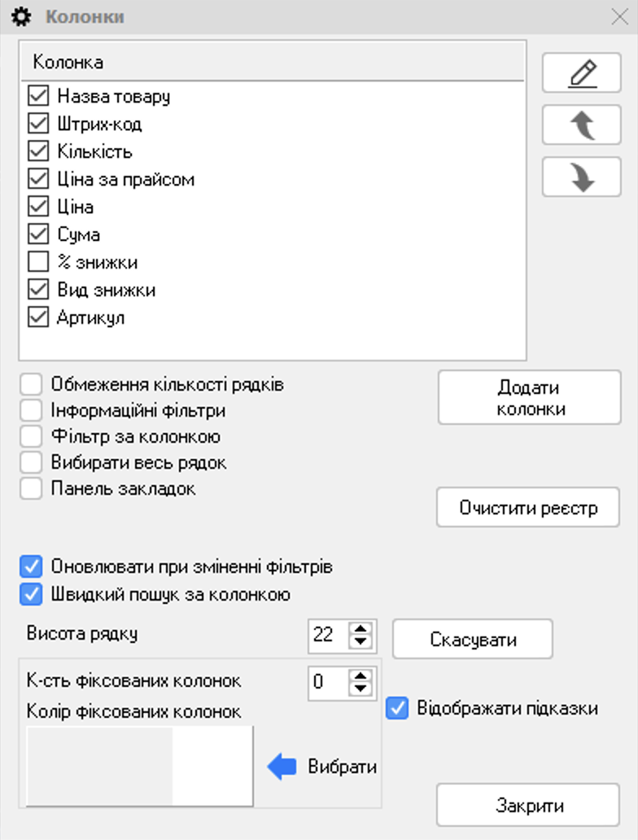This screenshot has width=638, height=840.
Task: Click the 'Закрити' button
Action: coord(528,805)
